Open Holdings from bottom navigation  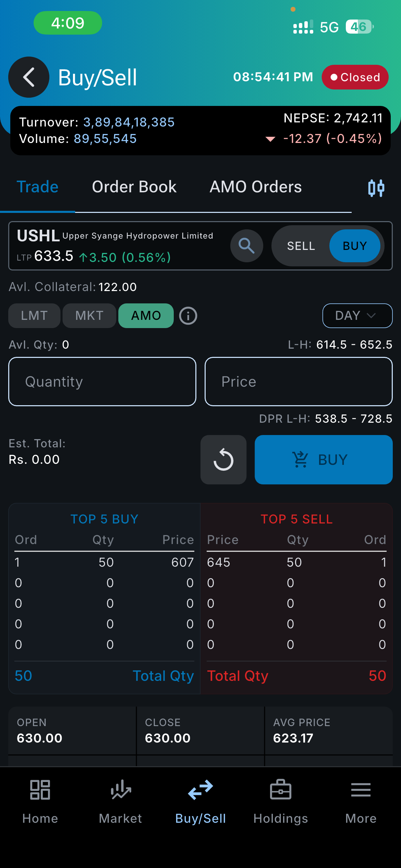click(281, 802)
